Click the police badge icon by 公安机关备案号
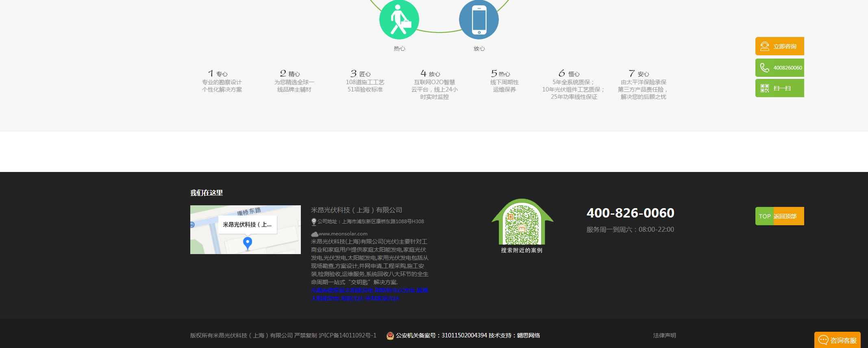The width and height of the screenshot is (868, 348). 390,335
